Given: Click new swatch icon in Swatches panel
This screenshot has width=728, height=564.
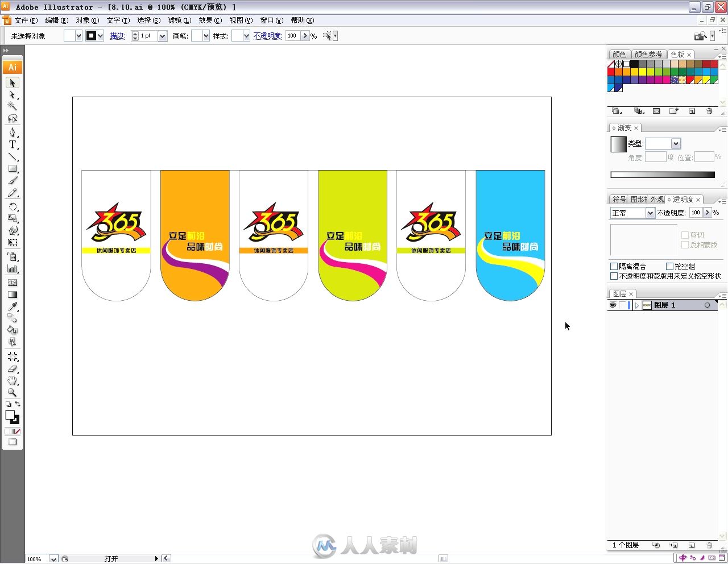Looking at the screenshot, I should [692, 111].
